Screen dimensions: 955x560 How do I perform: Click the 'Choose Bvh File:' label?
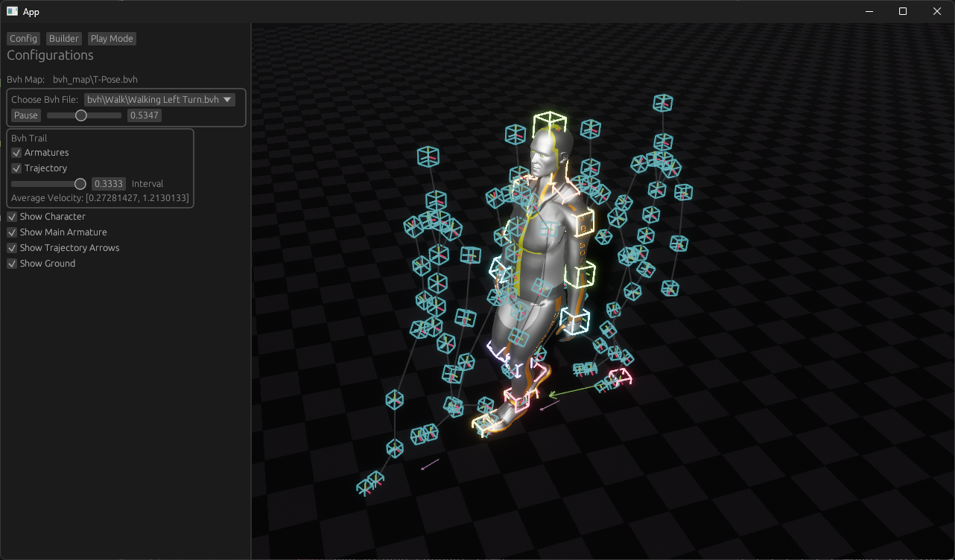click(45, 100)
